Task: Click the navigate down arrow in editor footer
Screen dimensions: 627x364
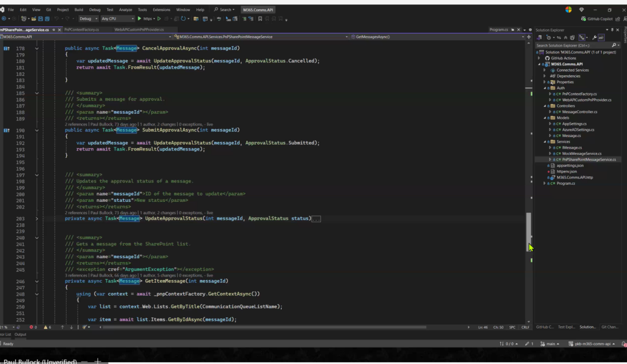Action: pyautogui.click(x=71, y=327)
